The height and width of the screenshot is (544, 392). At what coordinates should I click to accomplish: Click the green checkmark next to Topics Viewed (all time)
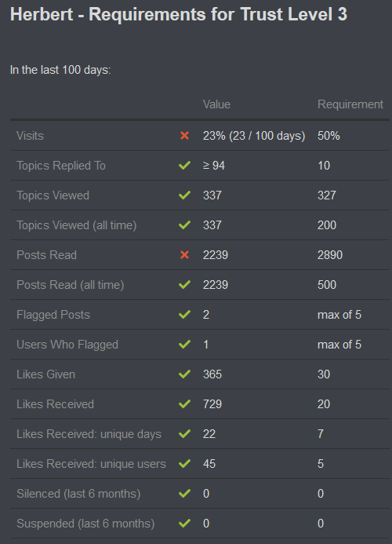[x=184, y=225]
